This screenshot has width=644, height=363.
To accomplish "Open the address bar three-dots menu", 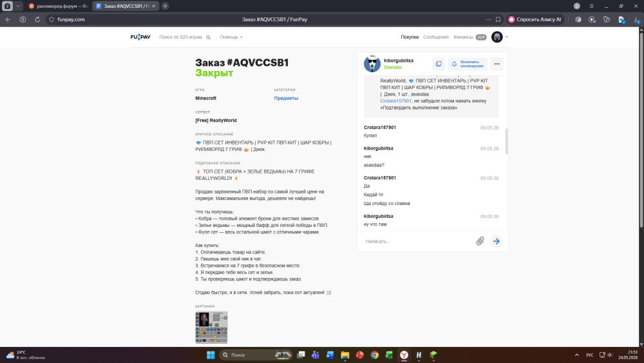I will (488, 19).
